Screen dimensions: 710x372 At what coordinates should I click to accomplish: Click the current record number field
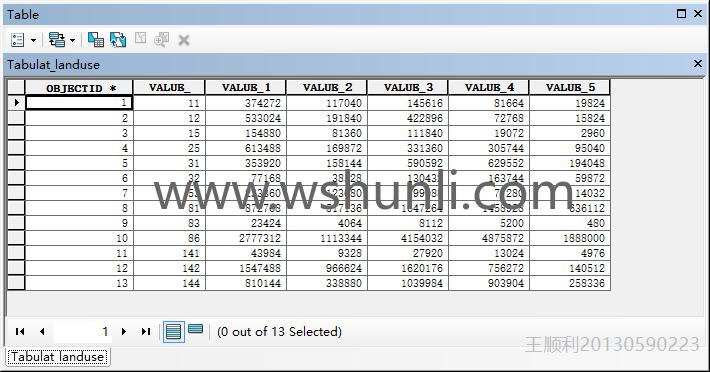coord(83,332)
